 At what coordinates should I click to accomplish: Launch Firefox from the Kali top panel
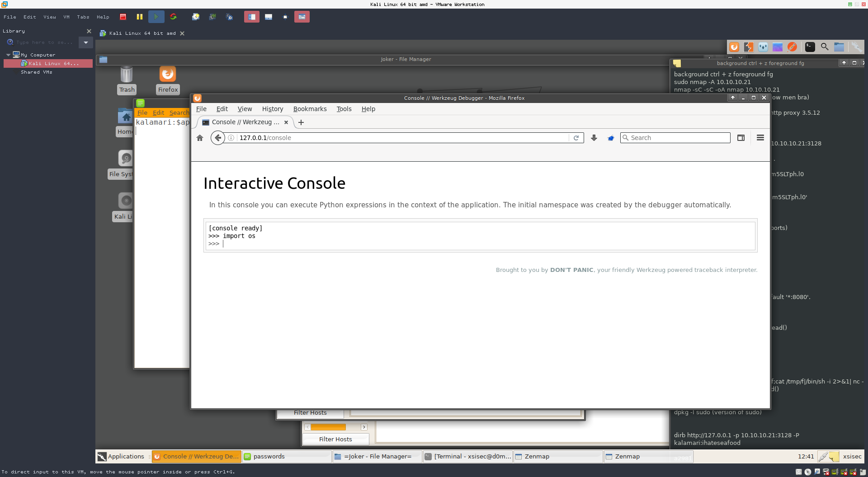click(x=734, y=47)
